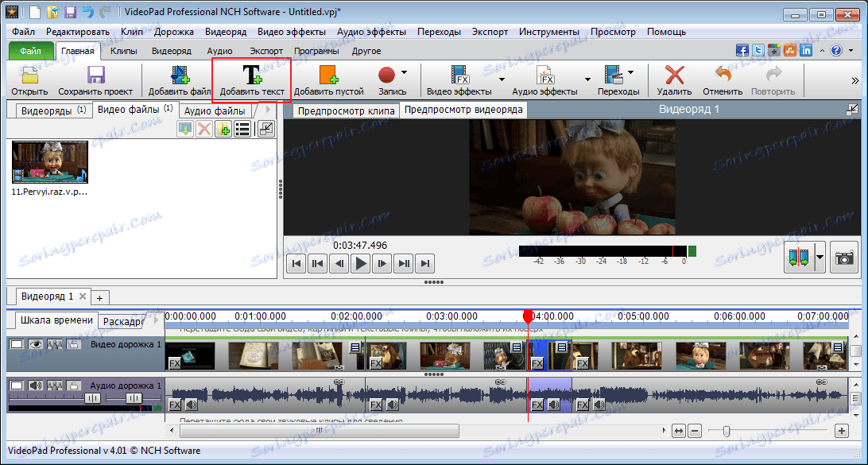Viewport: 868px width, 465px height.
Task: Click green Файл ribbon button
Action: pyautogui.click(x=30, y=51)
